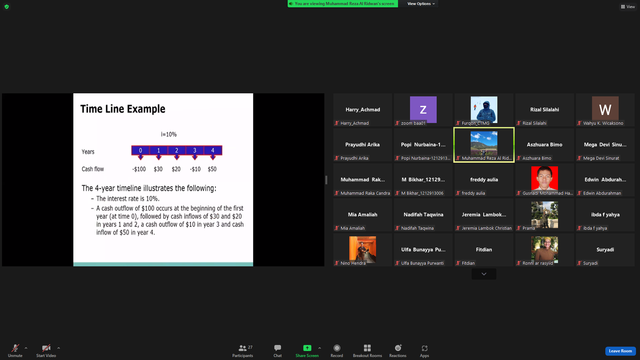Select Rizal Silalahi's video tile

(544, 110)
